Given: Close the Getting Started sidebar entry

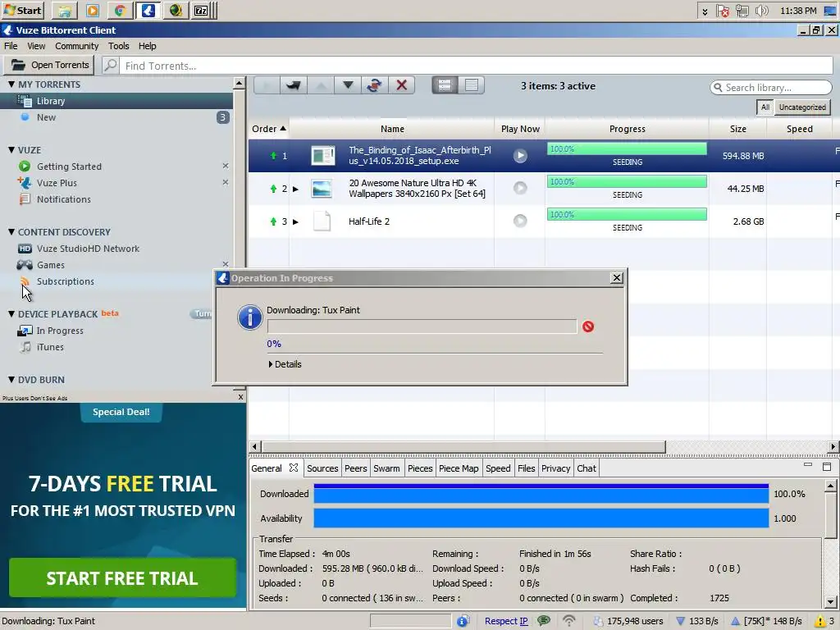Looking at the screenshot, I should point(226,166).
